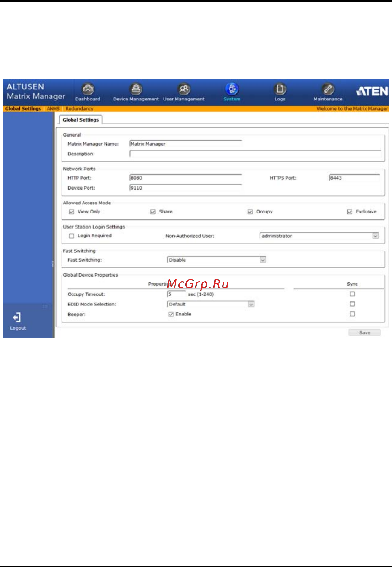Click the Matrix Manager Name field
This screenshot has height=567, width=392.
tap(185, 144)
